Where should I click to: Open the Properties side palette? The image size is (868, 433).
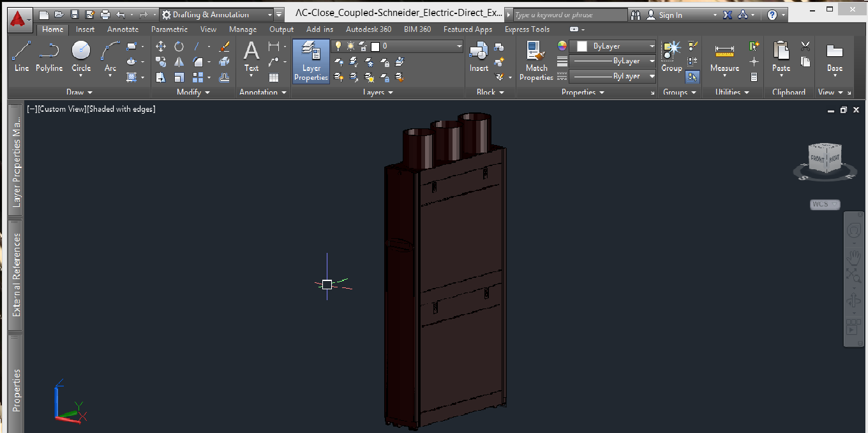(x=16, y=390)
